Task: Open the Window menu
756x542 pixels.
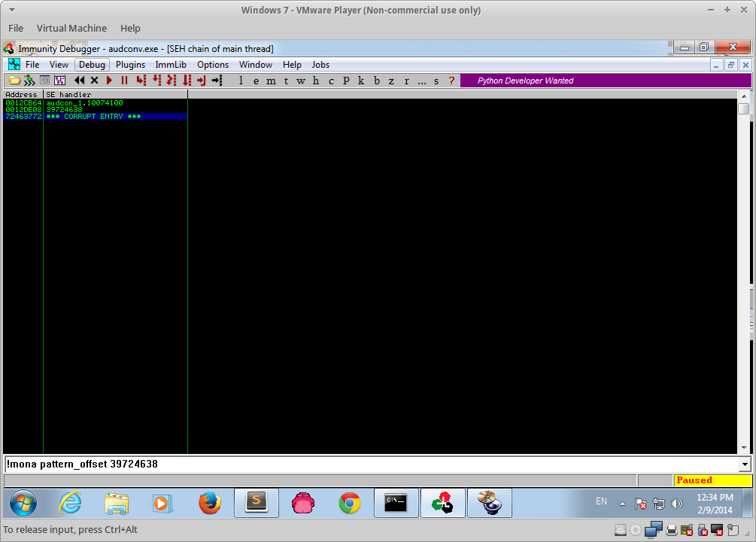Action: pyautogui.click(x=256, y=65)
